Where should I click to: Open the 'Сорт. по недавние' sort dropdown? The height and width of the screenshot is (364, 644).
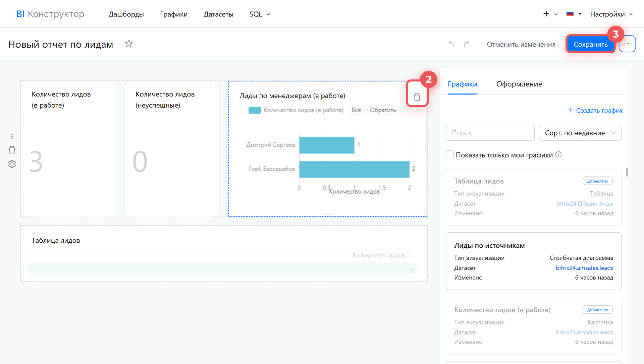click(580, 133)
